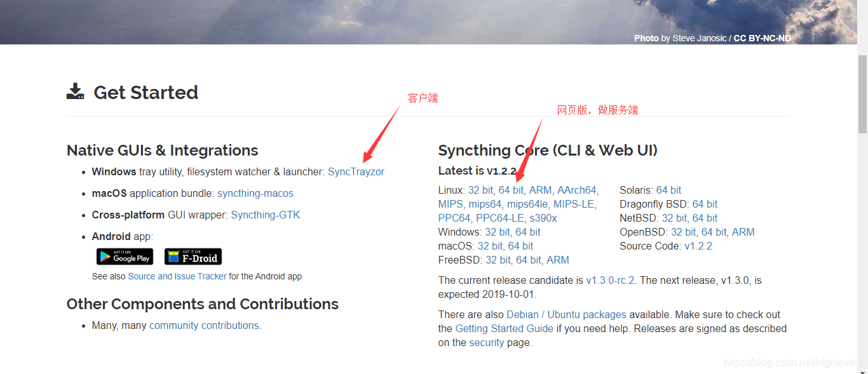Download NetBSD 64 bit build
The width and height of the screenshot is (868, 374).
click(705, 218)
